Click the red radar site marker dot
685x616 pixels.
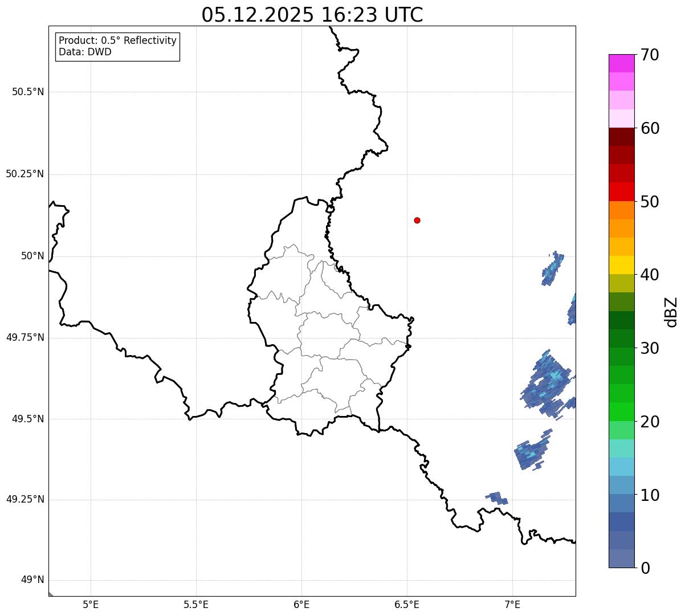click(417, 220)
